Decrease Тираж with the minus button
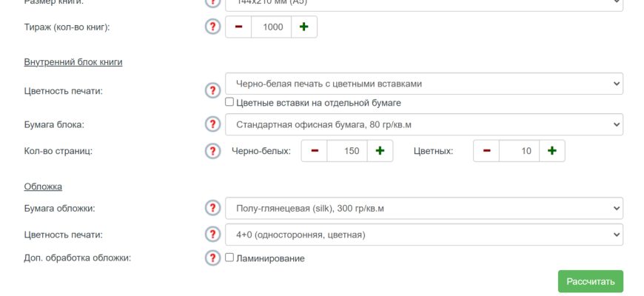The width and height of the screenshot is (644, 296). pos(239,27)
